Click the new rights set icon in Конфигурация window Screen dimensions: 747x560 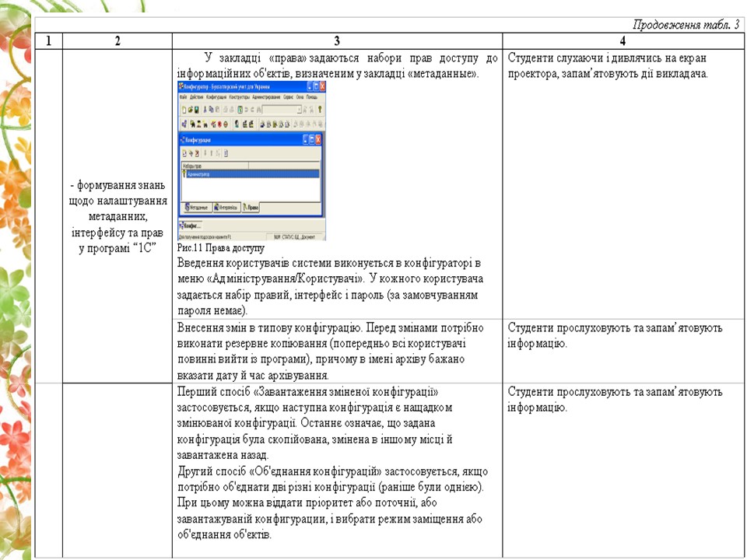point(184,153)
